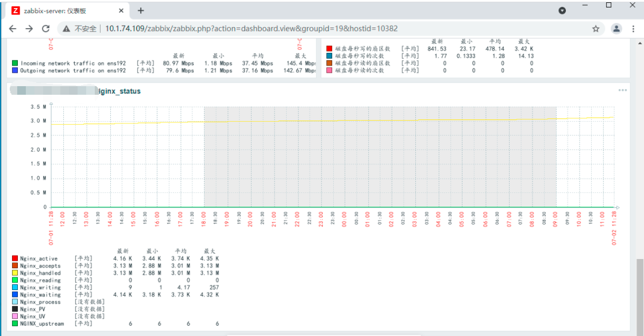644x336 pixels.
Task: Click the scrollbar up arrow
Action: click(640, 43)
